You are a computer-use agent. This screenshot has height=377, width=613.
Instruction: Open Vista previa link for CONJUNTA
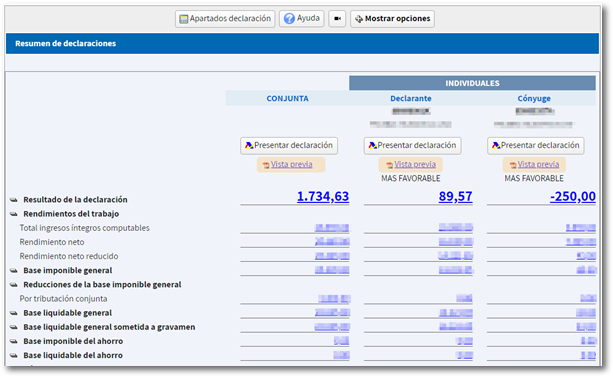[x=292, y=165]
